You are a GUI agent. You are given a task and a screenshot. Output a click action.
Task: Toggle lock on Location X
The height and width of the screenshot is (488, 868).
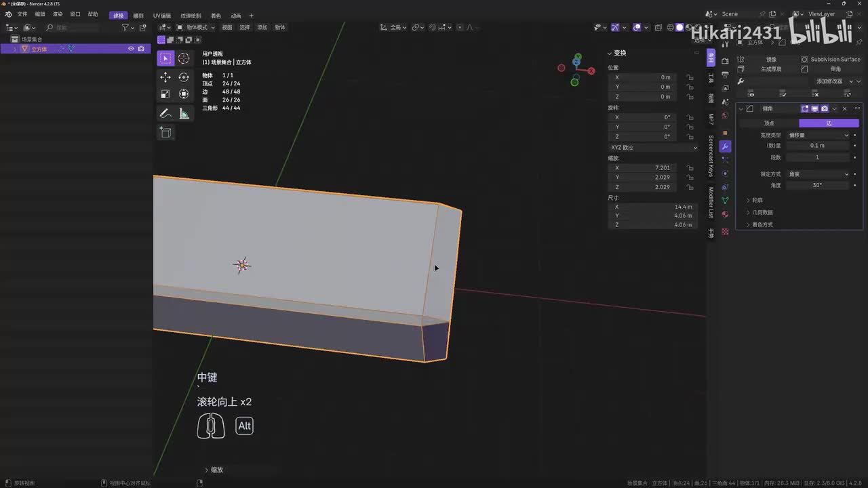690,77
